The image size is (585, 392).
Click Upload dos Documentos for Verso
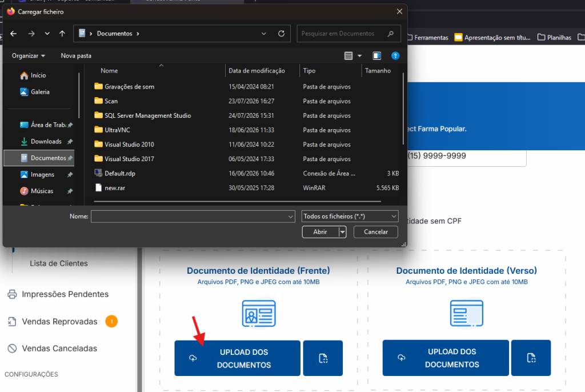446,358
